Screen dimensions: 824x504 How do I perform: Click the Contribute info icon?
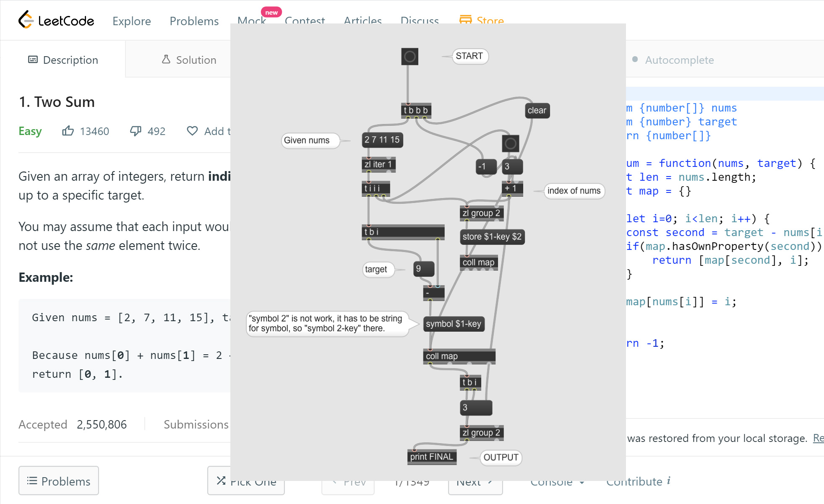[x=669, y=481]
